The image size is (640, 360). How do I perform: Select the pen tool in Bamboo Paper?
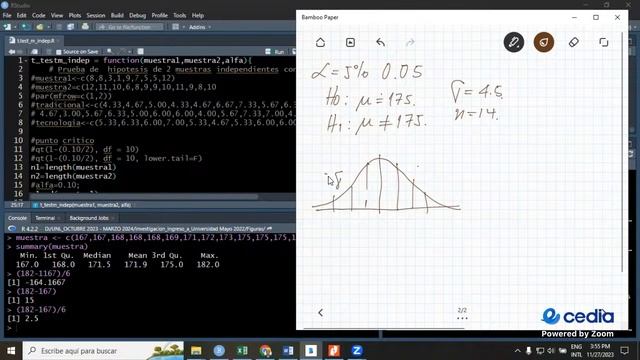pos(514,42)
